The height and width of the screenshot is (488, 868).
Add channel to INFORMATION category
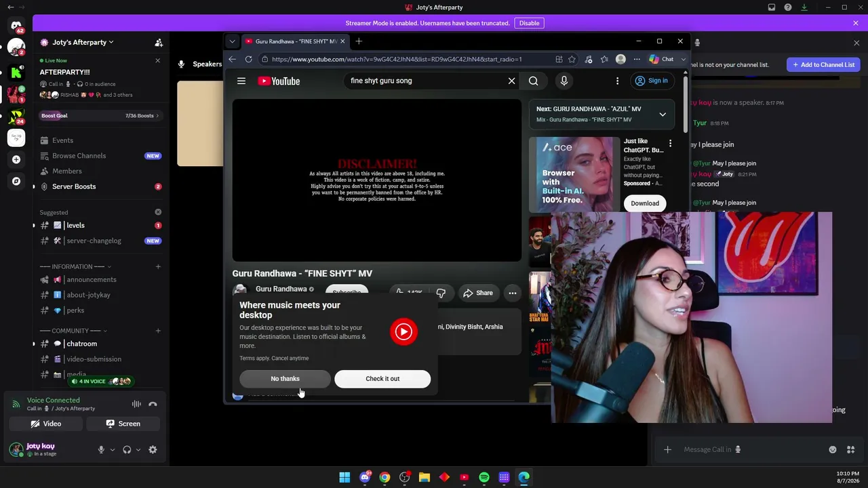(158, 266)
